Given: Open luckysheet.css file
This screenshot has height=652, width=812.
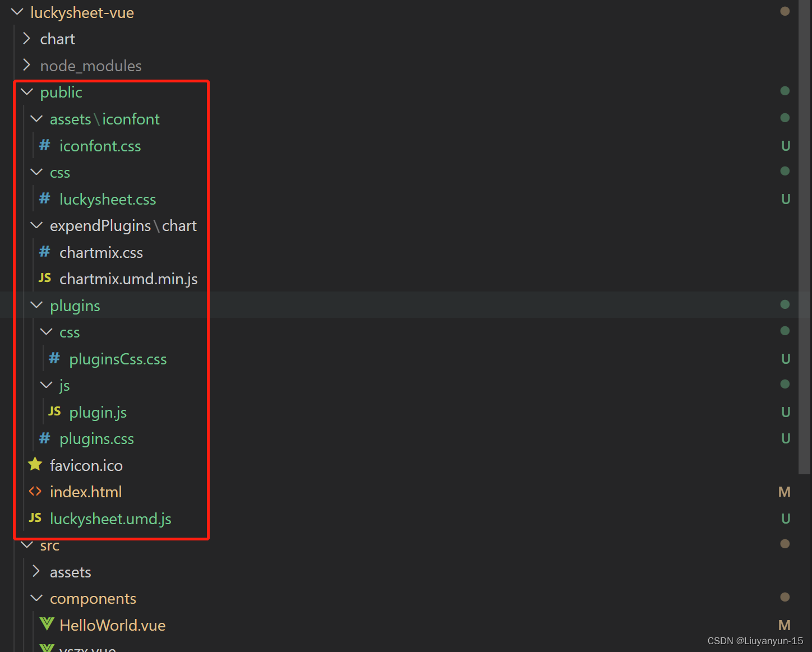Looking at the screenshot, I should pos(108,200).
